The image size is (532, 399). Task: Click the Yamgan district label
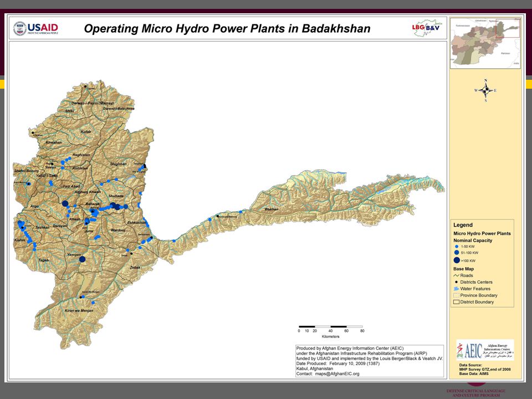coord(74,254)
